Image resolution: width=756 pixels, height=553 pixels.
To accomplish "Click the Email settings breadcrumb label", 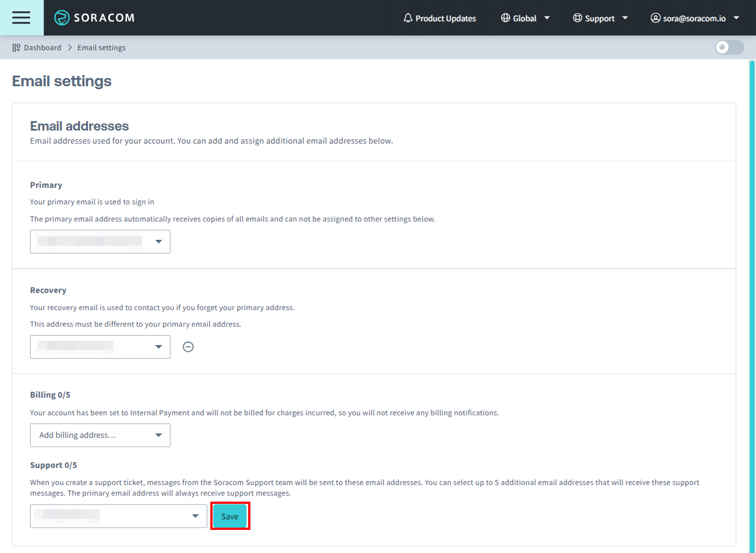I will point(101,47).
